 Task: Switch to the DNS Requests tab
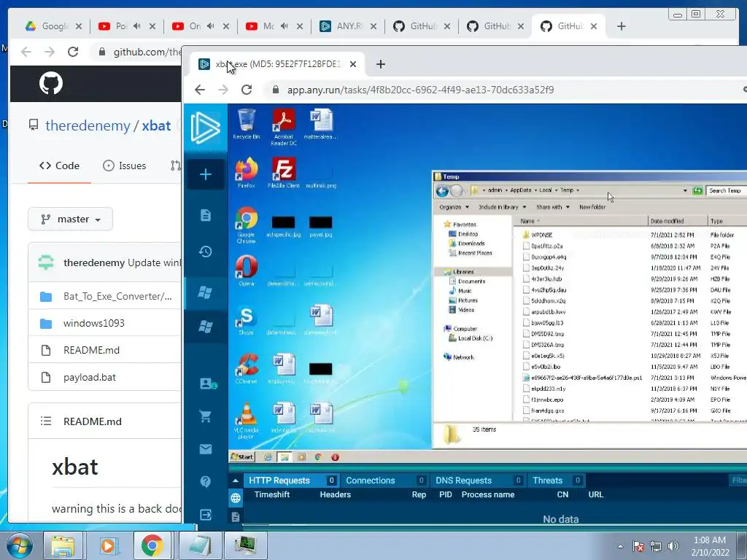[x=479, y=481]
